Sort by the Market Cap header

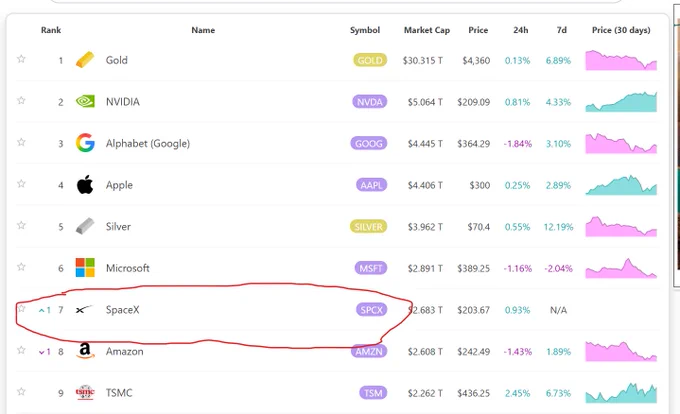tap(427, 30)
